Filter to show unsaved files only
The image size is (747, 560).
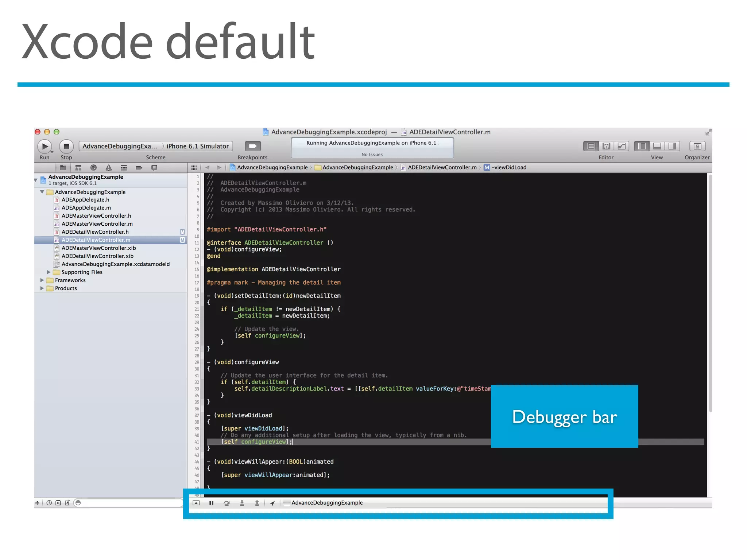[x=67, y=503]
